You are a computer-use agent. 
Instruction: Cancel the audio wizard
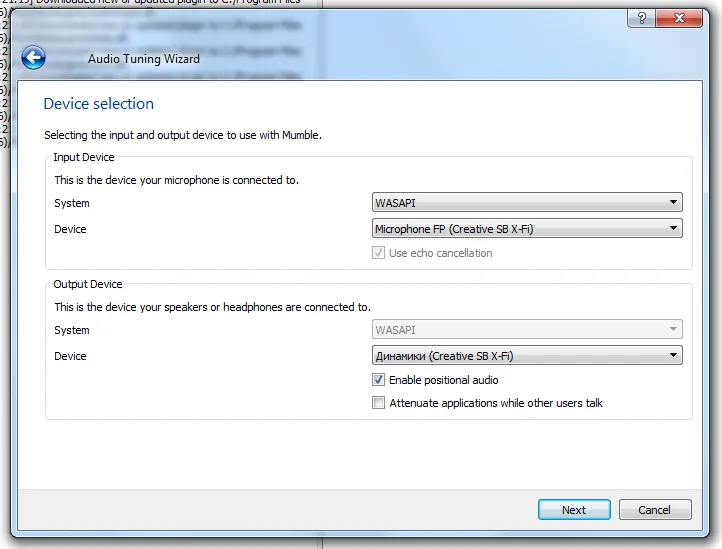click(655, 510)
